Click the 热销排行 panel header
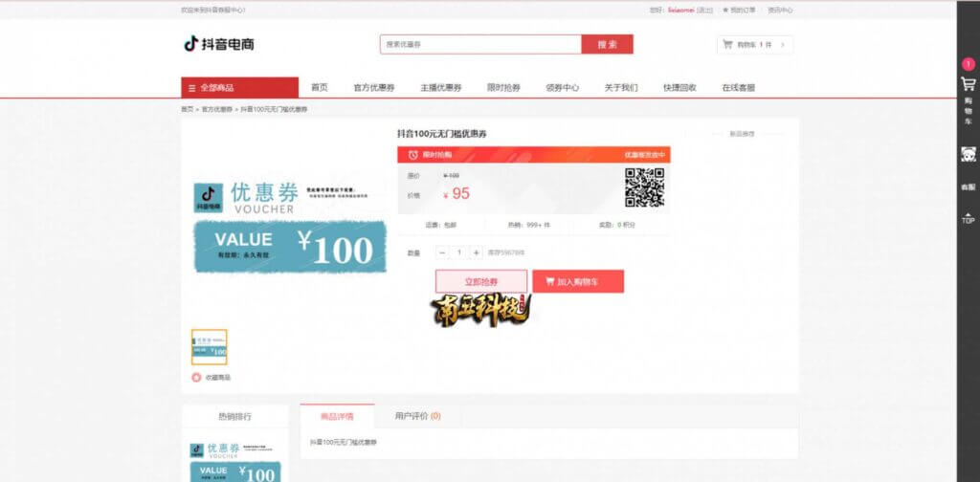This screenshot has width=980, height=482. click(235, 416)
